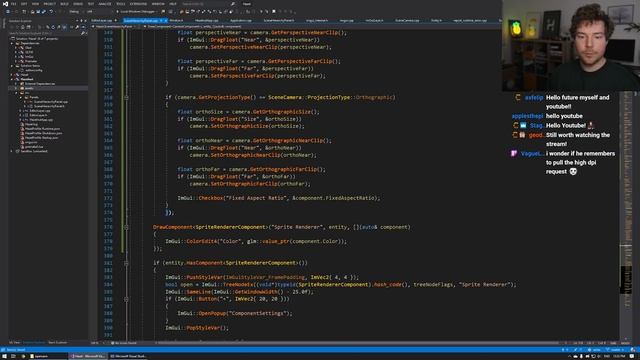640x360 pixels.
Task: Open the Windows Start menu
Action: pyautogui.click(x=4, y=356)
